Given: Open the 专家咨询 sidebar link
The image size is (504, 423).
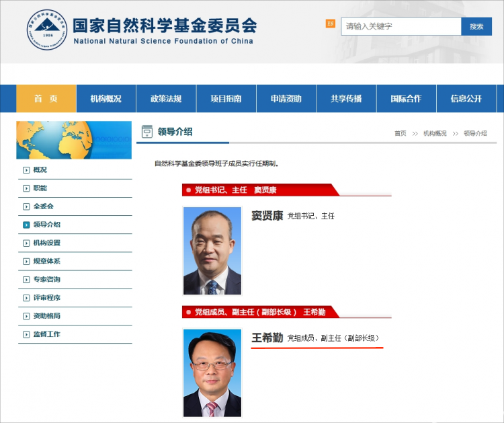Looking at the screenshot, I should point(46,279).
